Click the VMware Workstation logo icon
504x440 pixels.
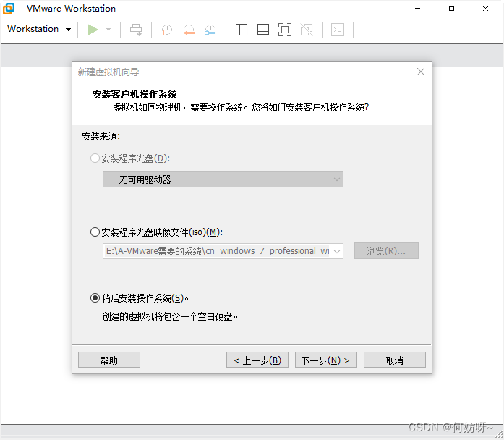coord(9,9)
